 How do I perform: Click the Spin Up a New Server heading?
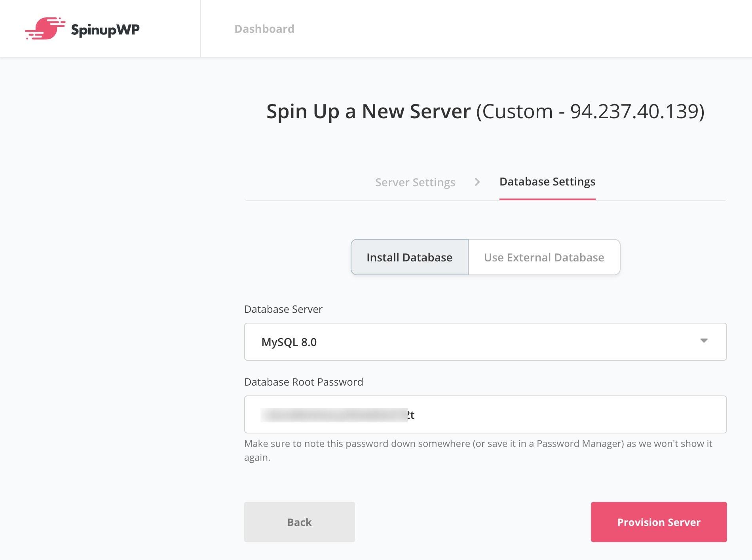[486, 112]
